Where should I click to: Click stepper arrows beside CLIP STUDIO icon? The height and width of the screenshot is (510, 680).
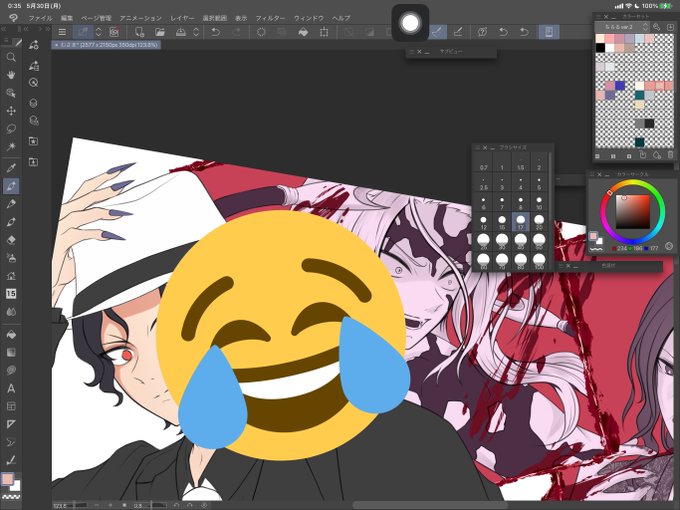tap(98, 32)
